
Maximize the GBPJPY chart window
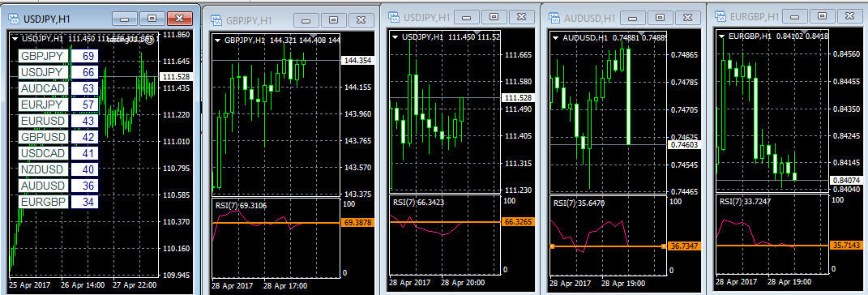click(333, 20)
